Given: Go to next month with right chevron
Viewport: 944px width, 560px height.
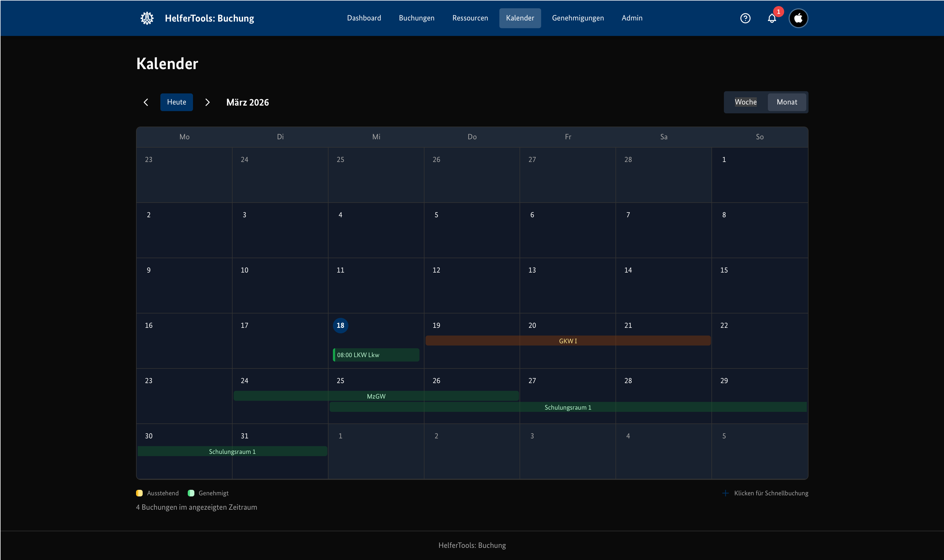Looking at the screenshot, I should 207,102.
